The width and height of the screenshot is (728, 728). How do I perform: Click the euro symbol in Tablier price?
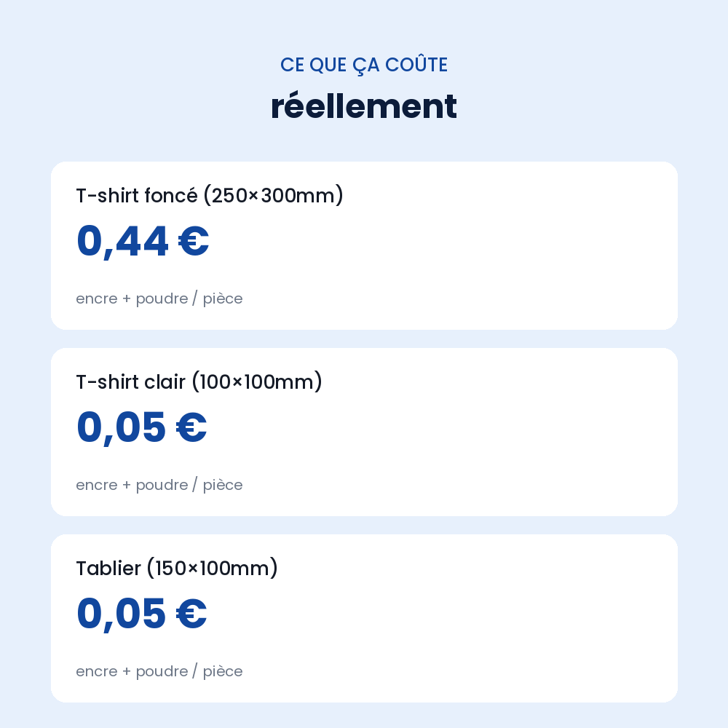pyautogui.click(x=191, y=613)
